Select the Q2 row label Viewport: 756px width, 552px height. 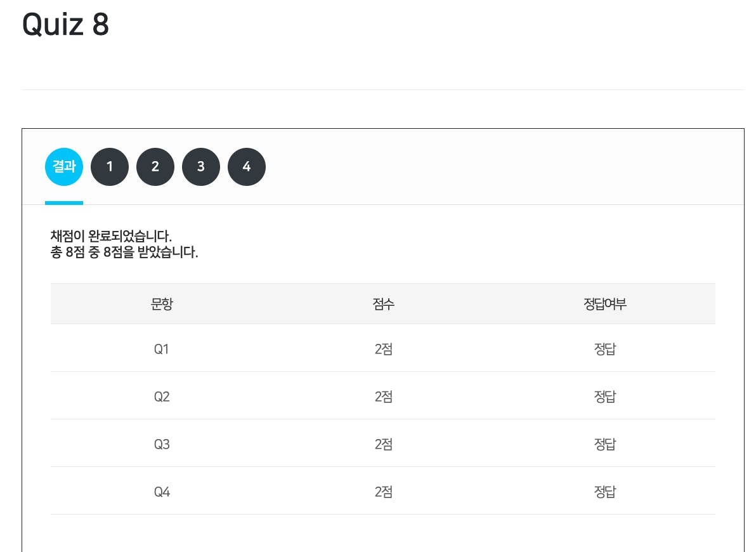[x=162, y=397]
